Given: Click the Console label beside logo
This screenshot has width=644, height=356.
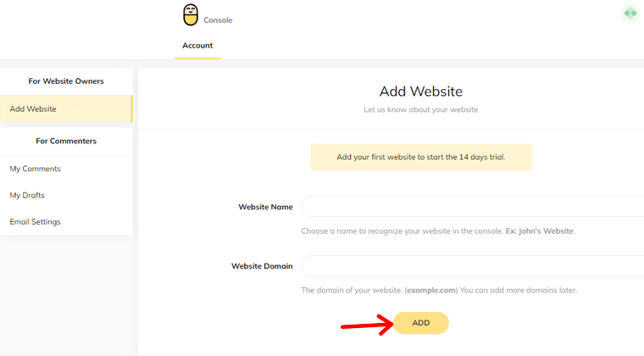Looking at the screenshot, I should tap(218, 20).
